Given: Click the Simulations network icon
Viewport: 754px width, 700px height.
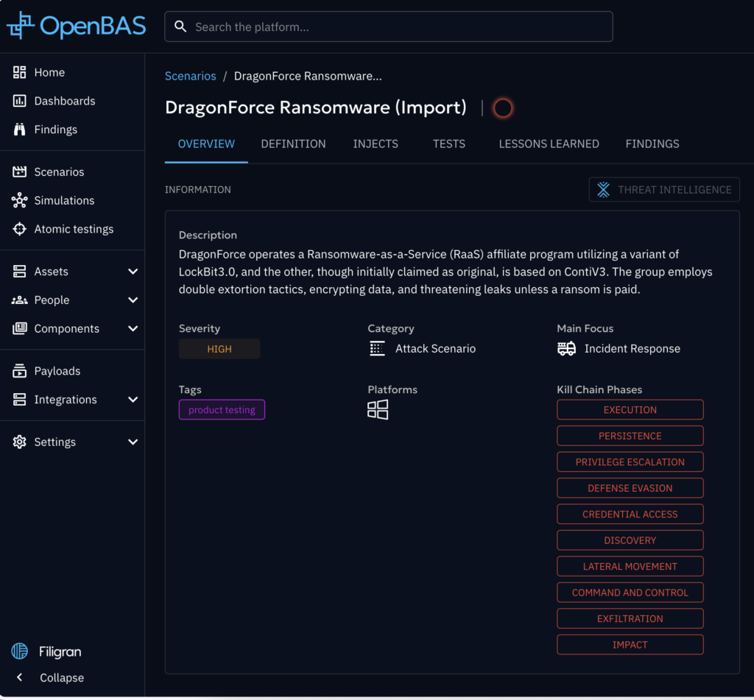Looking at the screenshot, I should click(x=20, y=200).
